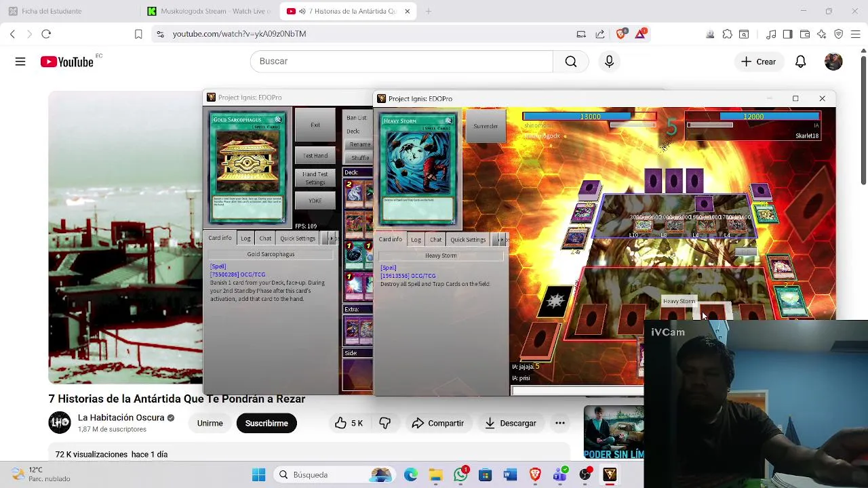This screenshot has height=488, width=868.
Task: Open Quick Settings tab in left EDOPro window
Action: (x=298, y=238)
